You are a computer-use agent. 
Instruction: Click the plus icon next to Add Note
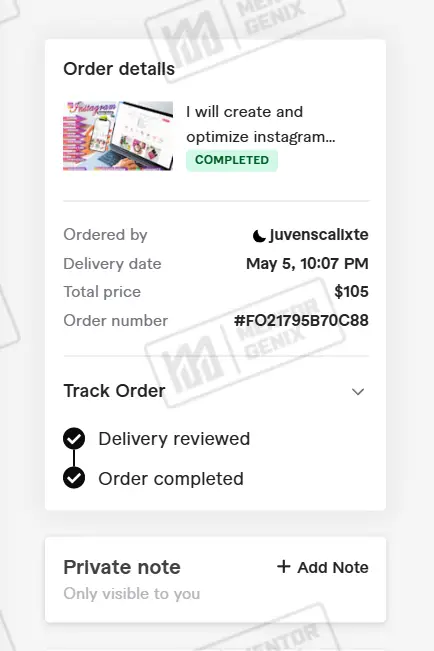click(x=284, y=567)
